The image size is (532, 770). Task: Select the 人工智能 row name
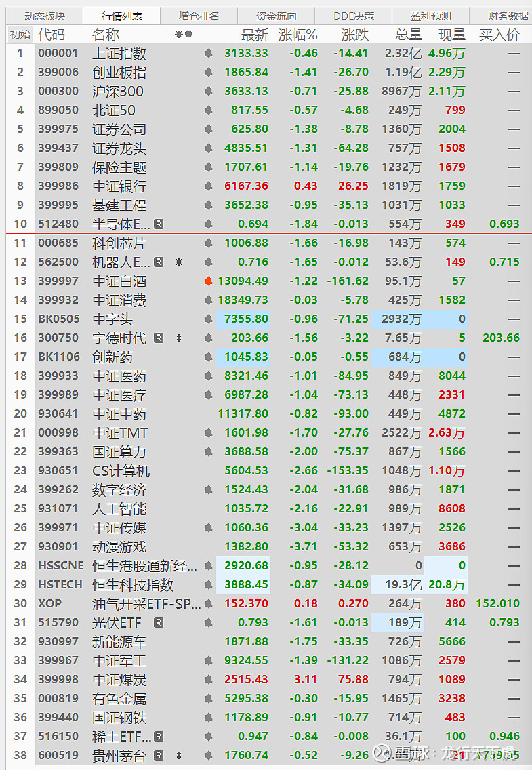(x=119, y=509)
